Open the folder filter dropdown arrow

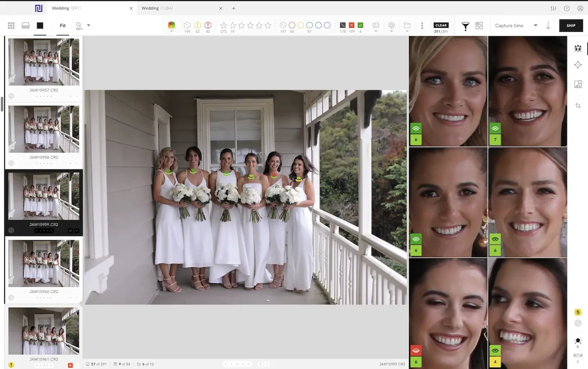click(407, 30)
